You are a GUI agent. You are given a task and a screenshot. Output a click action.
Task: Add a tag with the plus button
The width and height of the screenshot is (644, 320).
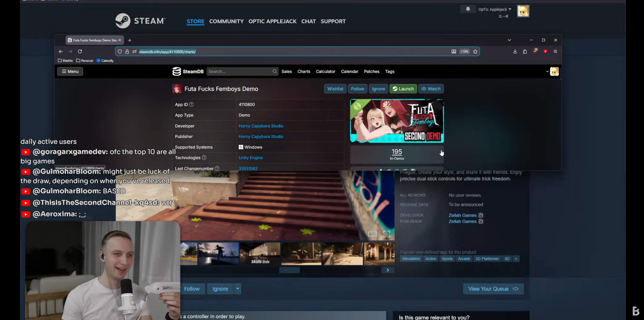516,259
